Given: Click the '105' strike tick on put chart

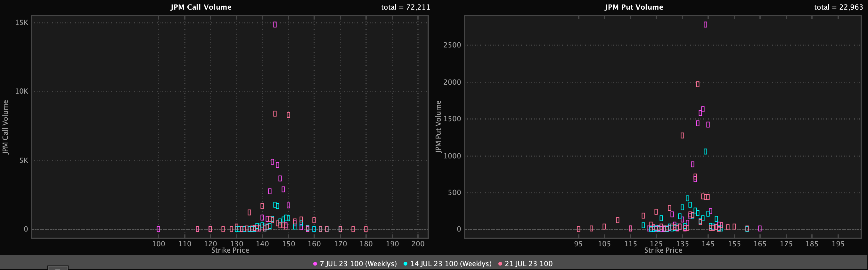Looking at the screenshot, I should [604, 244].
